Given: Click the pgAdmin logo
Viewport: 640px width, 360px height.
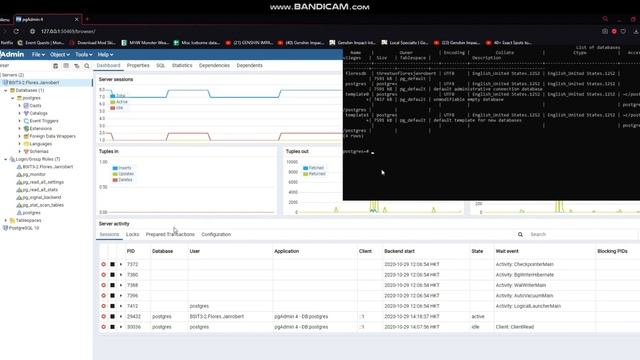Looking at the screenshot, I should (x=12, y=54).
